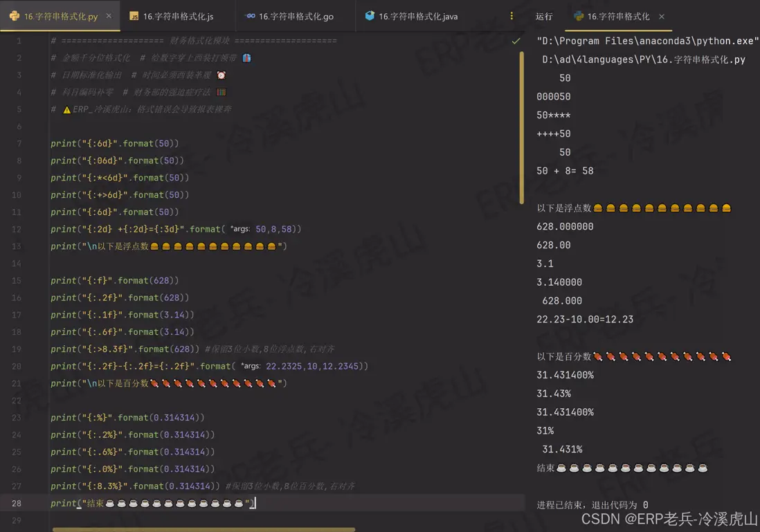Click the warning icon in the line 5 comment
This screenshot has height=532, width=760.
point(67,110)
